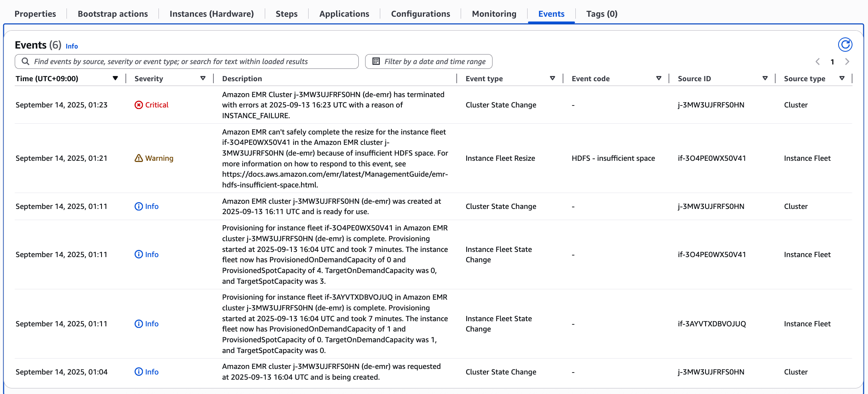Screen dimensions: 868x394
Task: Click the previous page chevron
Action: click(817, 62)
